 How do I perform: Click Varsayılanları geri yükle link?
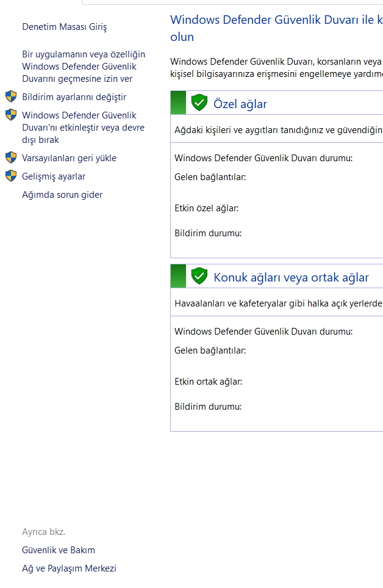[70, 158]
